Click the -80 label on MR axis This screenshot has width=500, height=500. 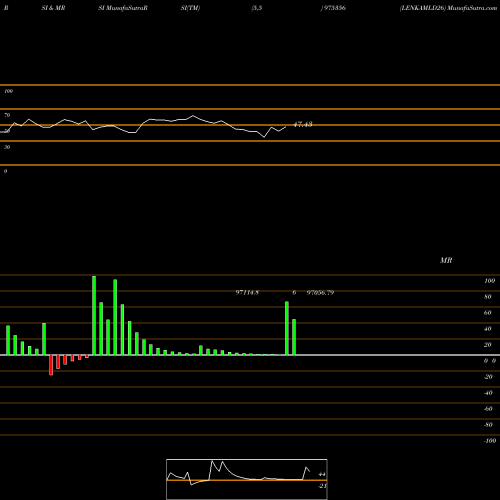tap(488, 425)
